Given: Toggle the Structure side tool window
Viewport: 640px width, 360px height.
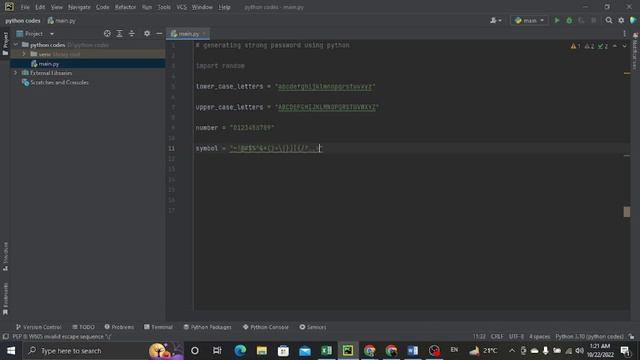Looking at the screenshot, I should (x=5, y=256).
